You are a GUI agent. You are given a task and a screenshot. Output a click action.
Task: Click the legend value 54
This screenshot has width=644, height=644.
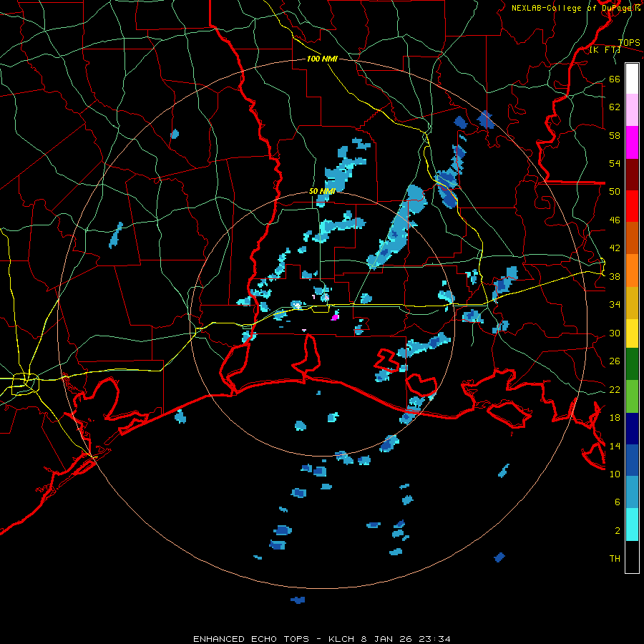(x=615, y=163)
